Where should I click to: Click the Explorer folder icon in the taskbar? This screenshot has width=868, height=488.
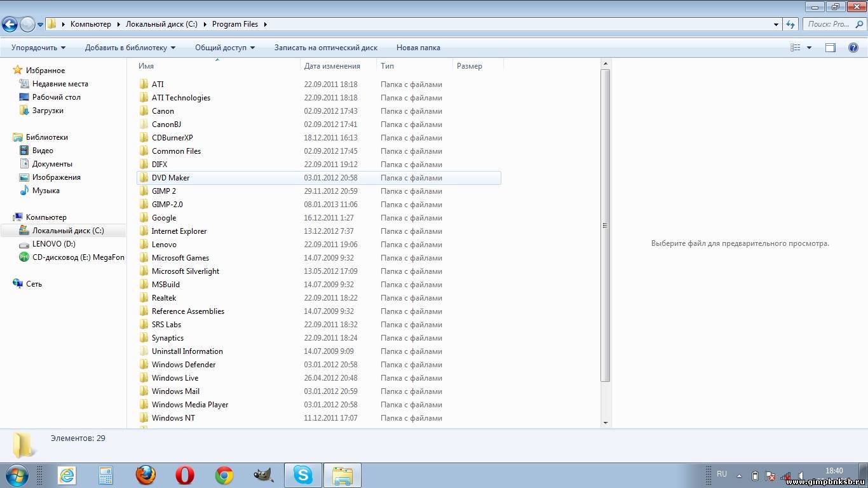point(342,475)
